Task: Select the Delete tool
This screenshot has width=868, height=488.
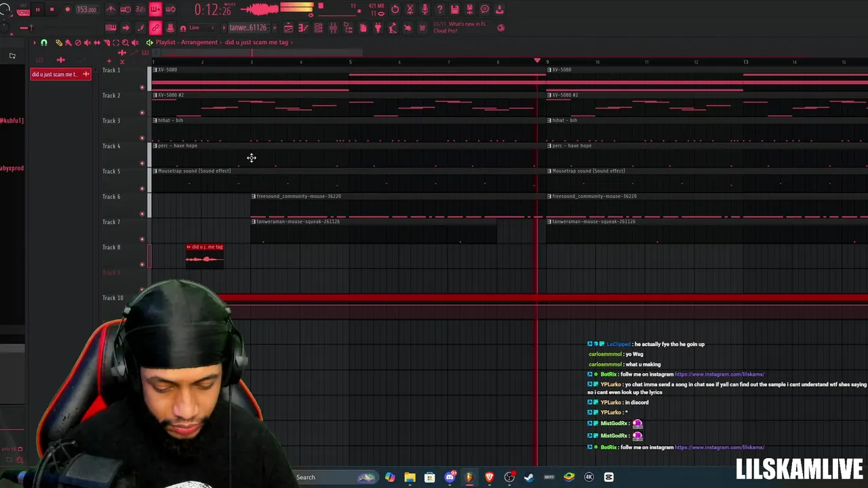Action: [78, 43]
